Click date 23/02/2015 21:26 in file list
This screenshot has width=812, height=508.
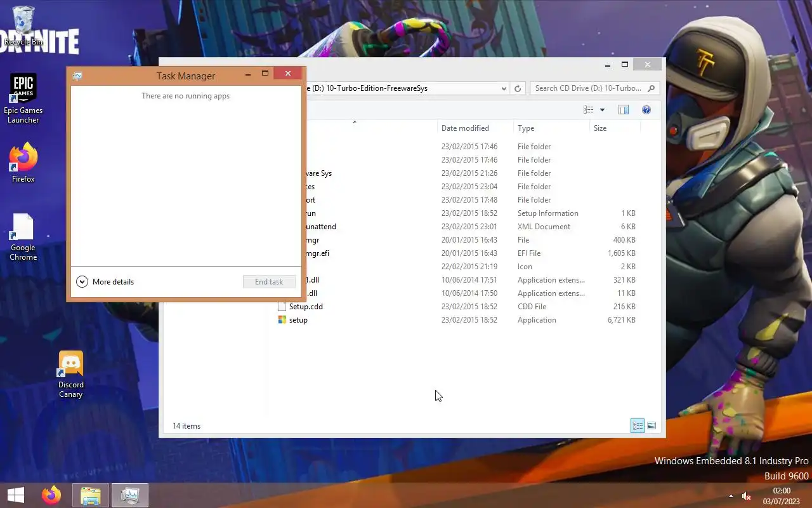point(469,173)
